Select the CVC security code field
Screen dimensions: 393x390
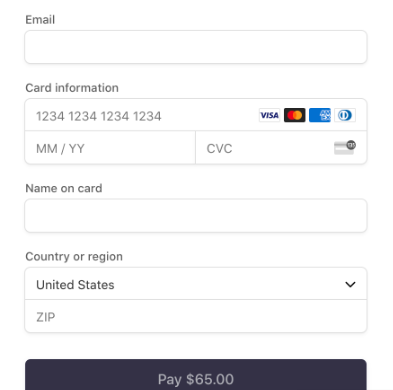(x=281, y=147)
